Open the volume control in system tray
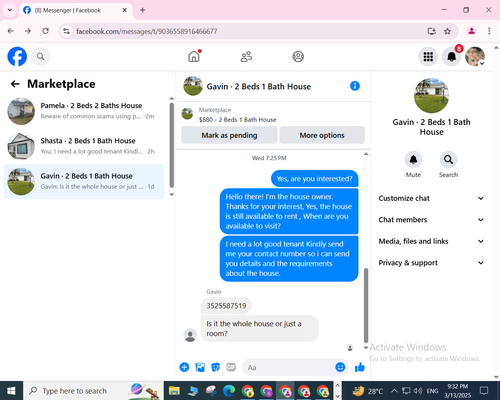500x400 pixels. [x=418, y=391]
